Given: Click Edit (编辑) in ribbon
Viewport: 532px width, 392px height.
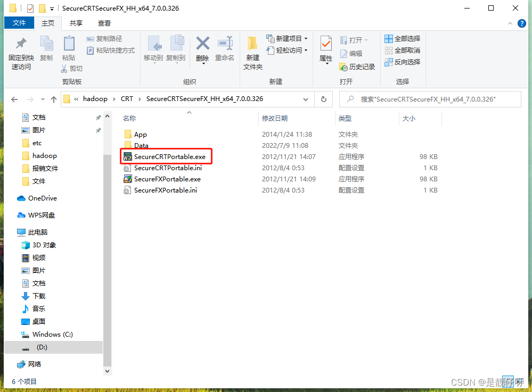Looking at the screenshot, I should click(x=351, y=54).
